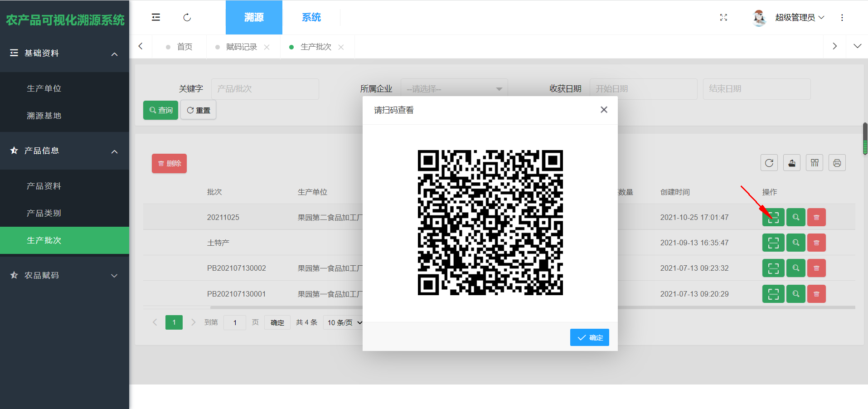This screenshot has width=868, height=409.
Task: Click the super admin avatar image
Action: [759, 17]
